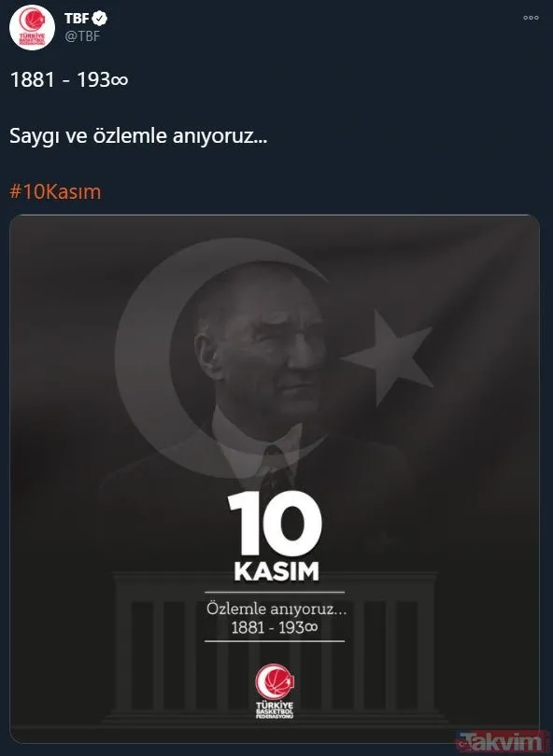
Task: Click the infinity symbol in the tweet text
Action: point(120,81)
